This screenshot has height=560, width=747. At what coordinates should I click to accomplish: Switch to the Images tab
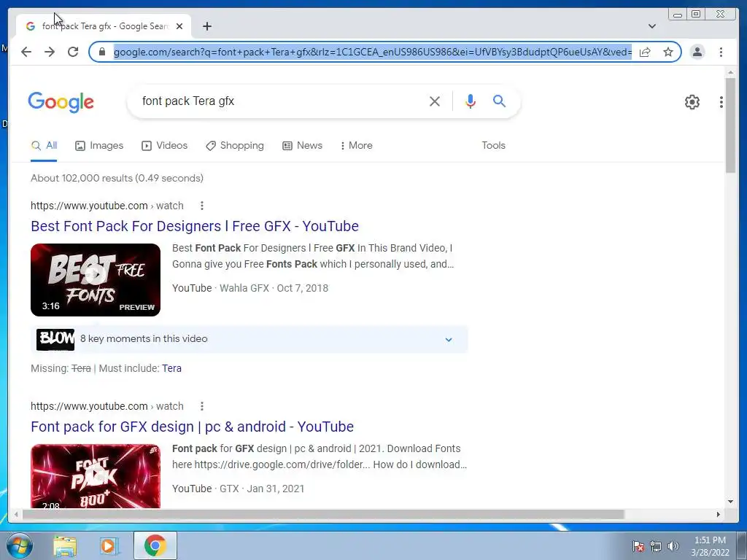tap(99, 146)
